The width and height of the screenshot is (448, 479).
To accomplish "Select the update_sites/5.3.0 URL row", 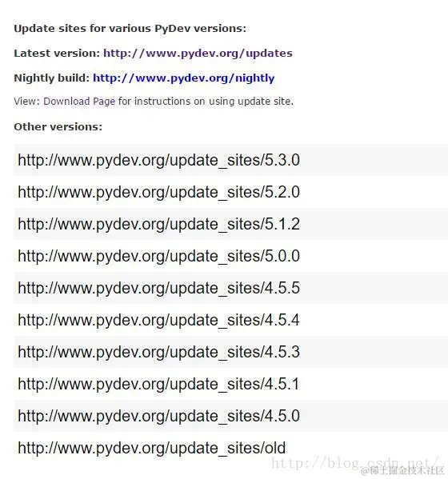I will pos(230,160).
